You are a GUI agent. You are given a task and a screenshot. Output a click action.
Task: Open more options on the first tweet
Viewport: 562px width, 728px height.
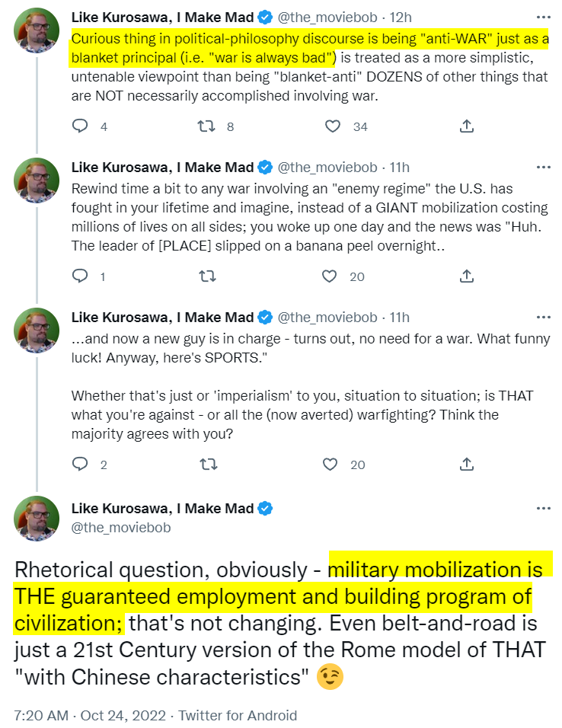[x=542, y=17]
